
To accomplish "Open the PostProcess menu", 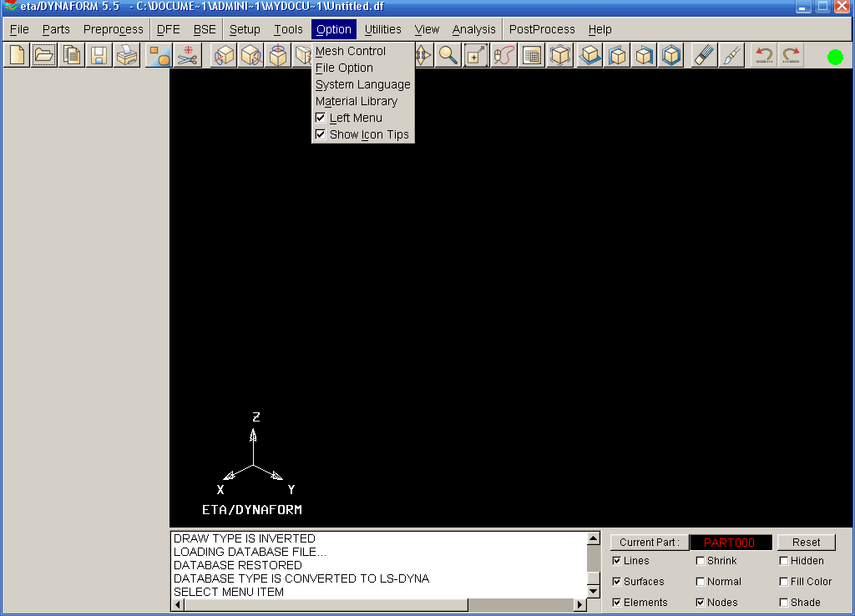I will [542, 29].
